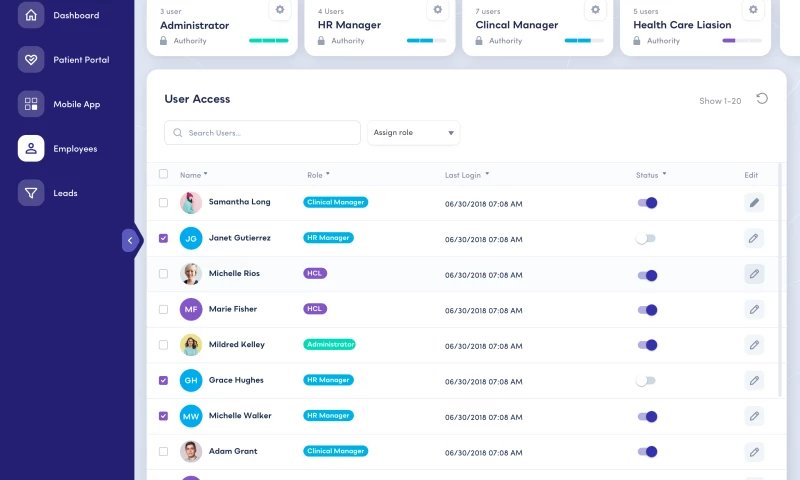Click lock icon on Administrator card
This screenshot has height=480, width=800.
click(x=163, y=40)
